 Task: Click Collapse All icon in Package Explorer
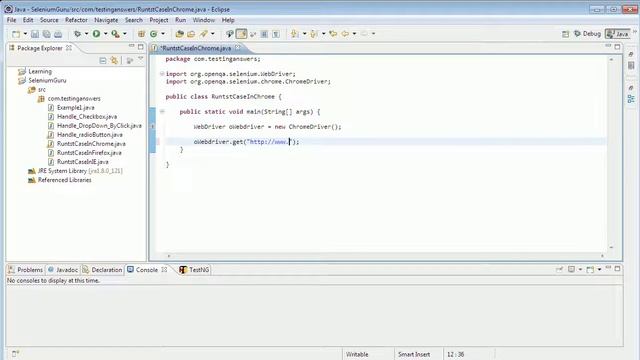[103, 61]
